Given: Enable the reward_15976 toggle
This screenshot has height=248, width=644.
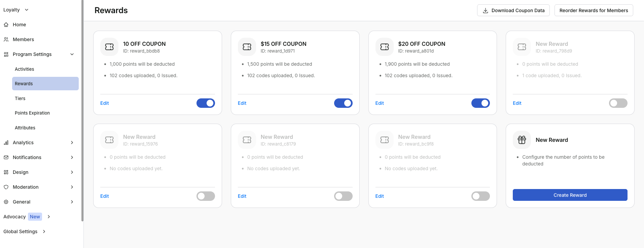Looking at the screenshot, I should click(206, 196).
